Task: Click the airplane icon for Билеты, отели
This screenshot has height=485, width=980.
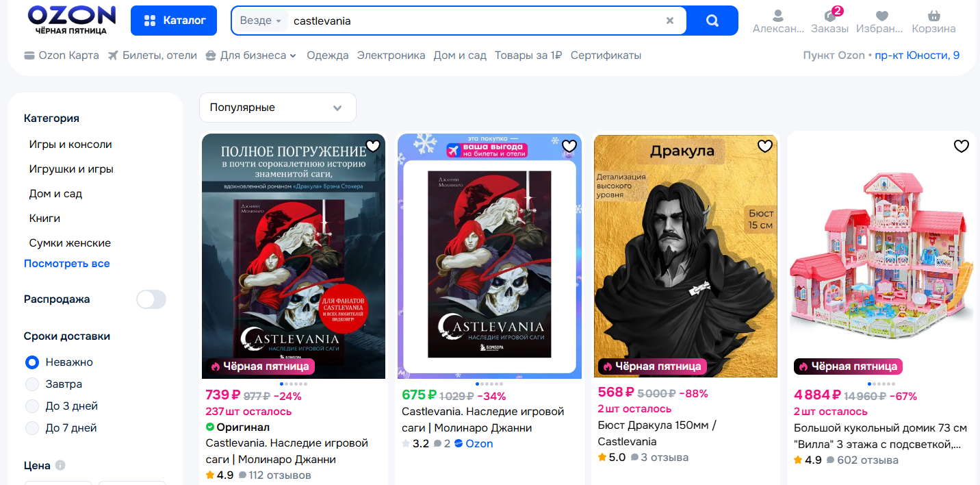Action: (x=114, y=55)
